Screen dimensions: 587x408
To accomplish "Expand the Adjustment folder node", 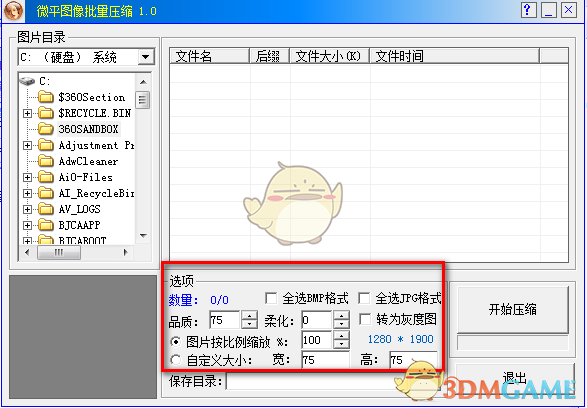I will 27,145.
